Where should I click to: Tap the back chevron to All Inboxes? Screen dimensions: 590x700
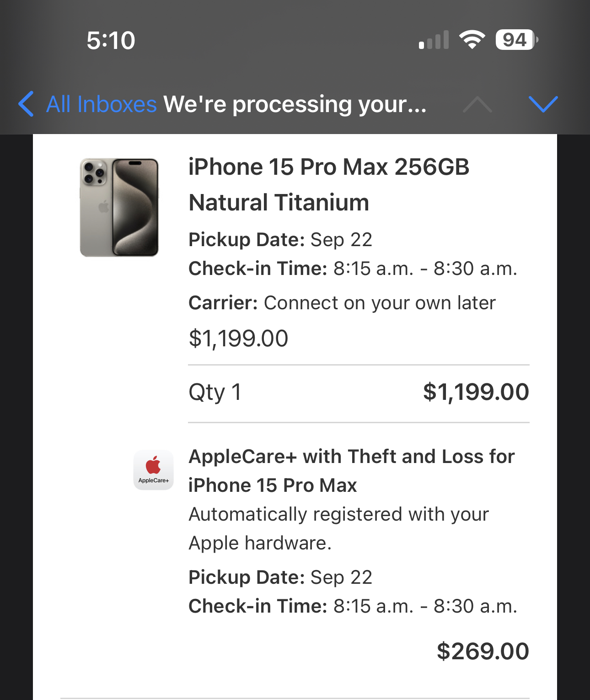pos(26,104)
